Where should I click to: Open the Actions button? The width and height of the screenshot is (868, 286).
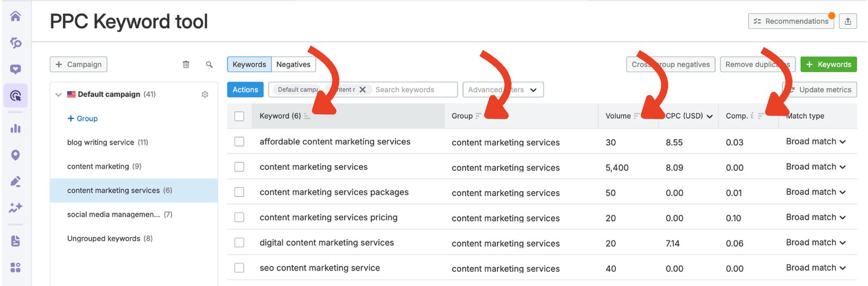tap(245, 90)
